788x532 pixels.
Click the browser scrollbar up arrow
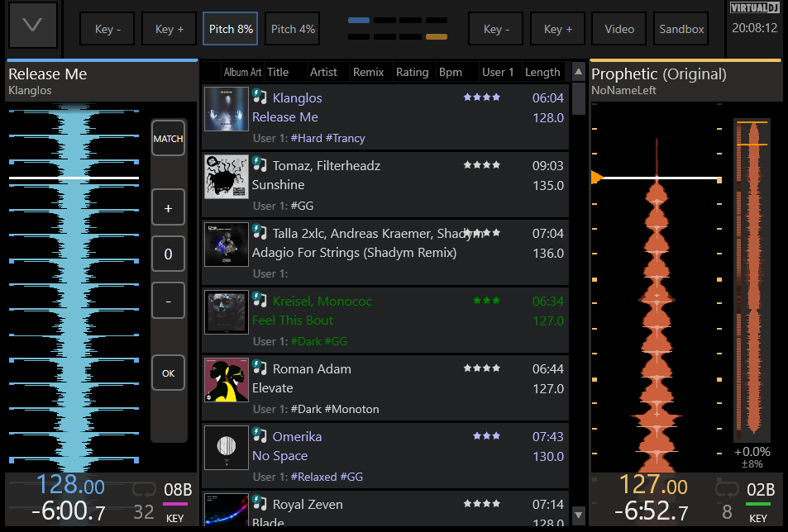(x=579, y=72)
